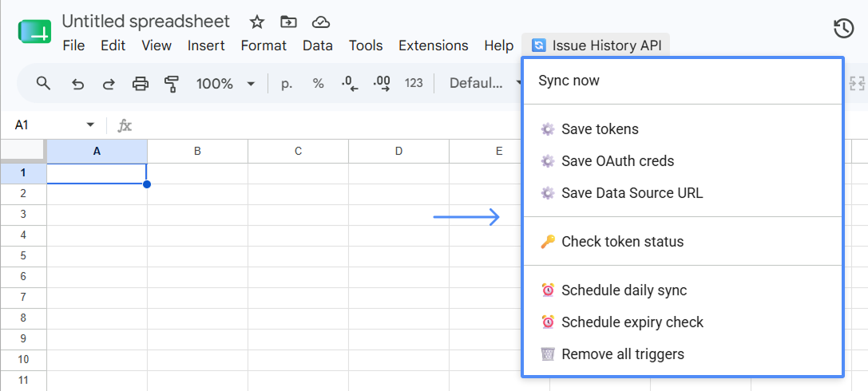Click the search menus magnifier icon
Screen dimensions: 868x391
43,84
